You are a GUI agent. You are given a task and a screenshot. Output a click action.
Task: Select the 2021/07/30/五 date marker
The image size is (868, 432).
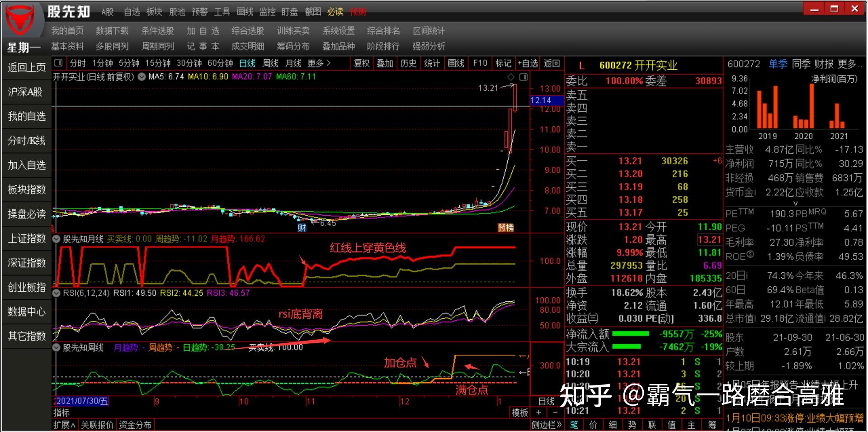click(81, 401)
